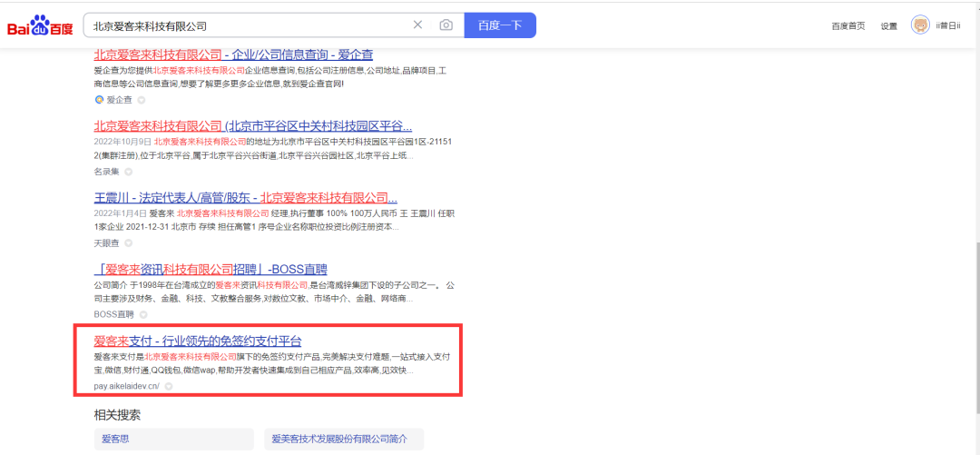Image resolution: width=980 pixels, height=455 pixels.
Task: Expand dropdown arrow next to 爱企查
Action: coord(141,100)
